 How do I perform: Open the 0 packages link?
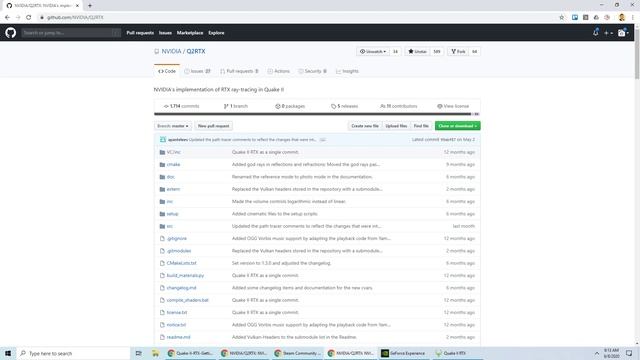[290, 106]
